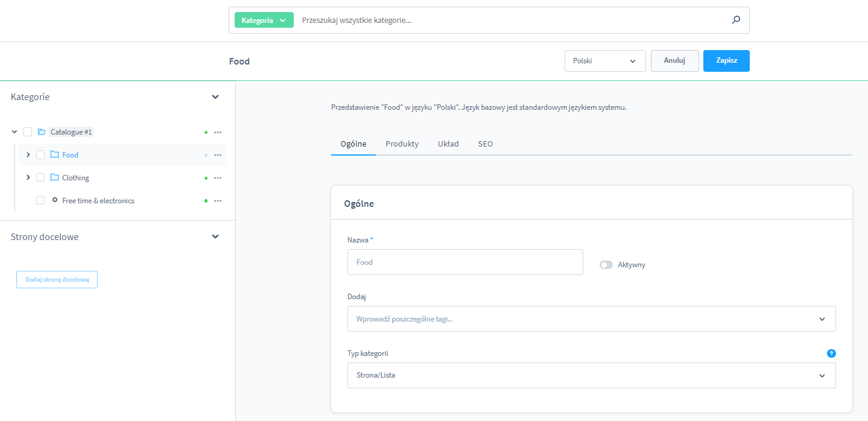Tick the Free time & electronics checkbox
Viewport: 868px width, 421px height.
point(40,201)
